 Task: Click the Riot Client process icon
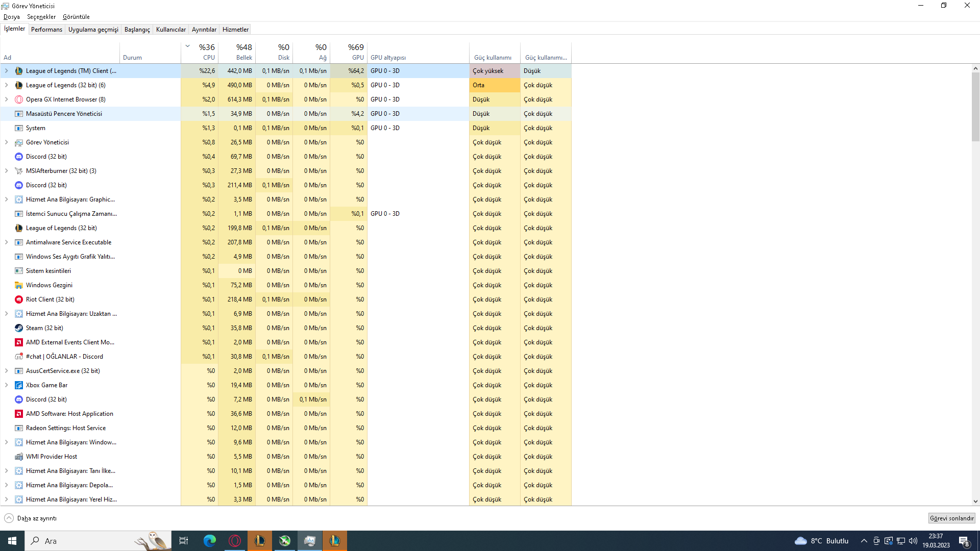(x=19, y=299)
